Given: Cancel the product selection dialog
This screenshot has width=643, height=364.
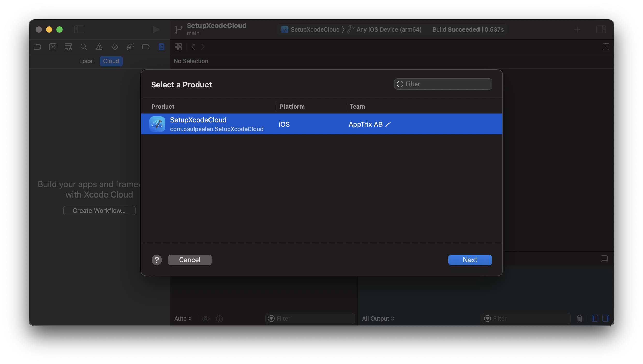Looking at the screenshot, I should [190, 260].
